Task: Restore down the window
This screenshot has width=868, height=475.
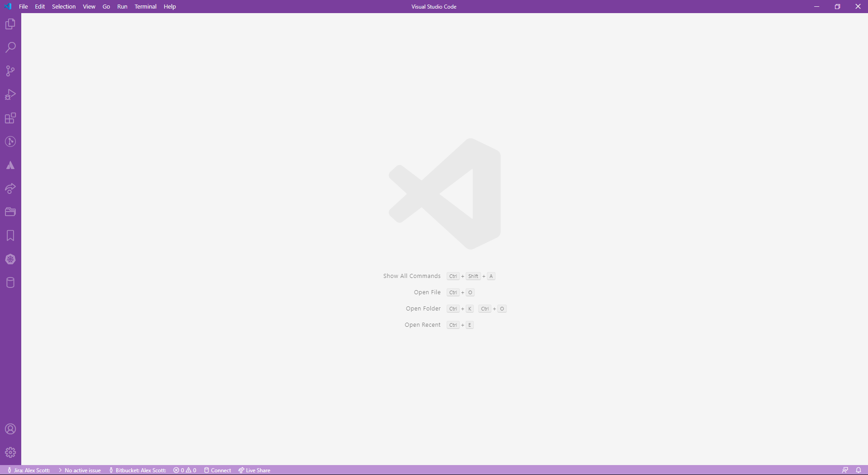Action: point(837,6)
